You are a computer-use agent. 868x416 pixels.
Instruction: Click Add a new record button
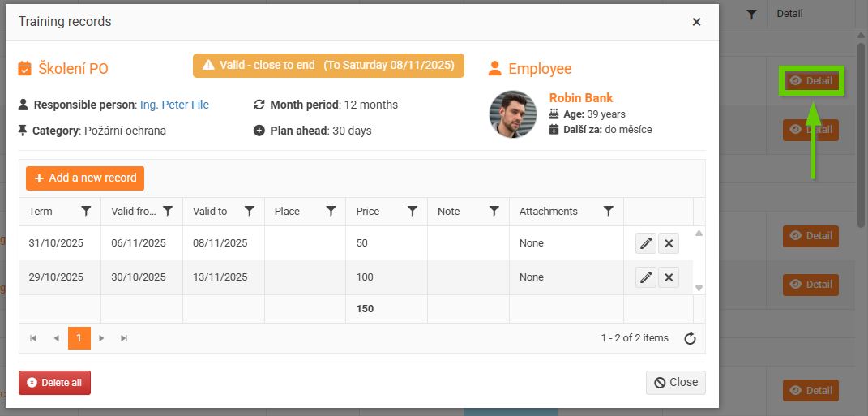click(x=85, y=178)
